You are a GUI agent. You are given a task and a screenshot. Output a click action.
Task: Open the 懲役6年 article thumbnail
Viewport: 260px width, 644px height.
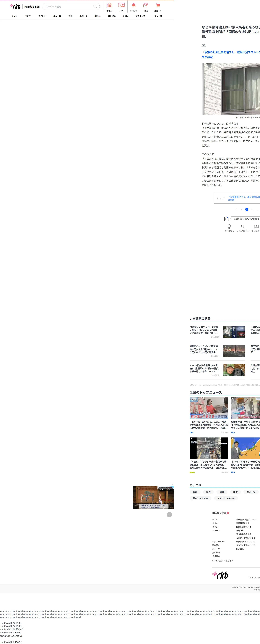(x=234, y=332)
